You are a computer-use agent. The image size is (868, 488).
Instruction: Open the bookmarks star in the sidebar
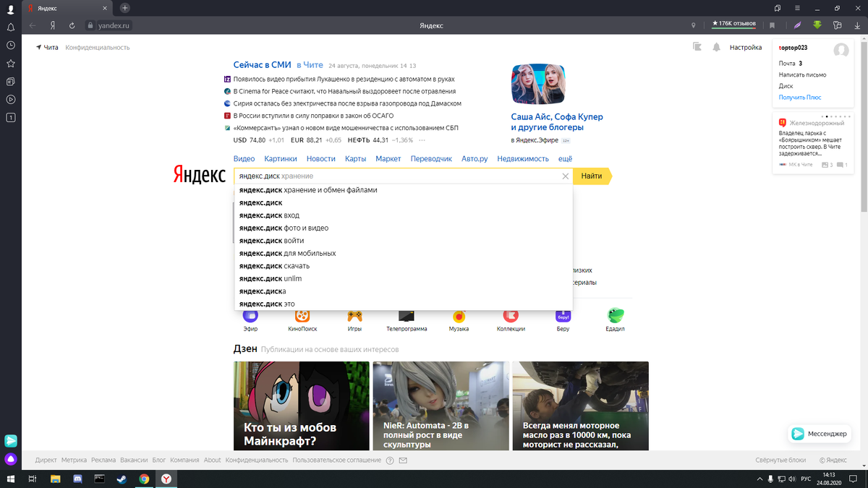(10, 63)
